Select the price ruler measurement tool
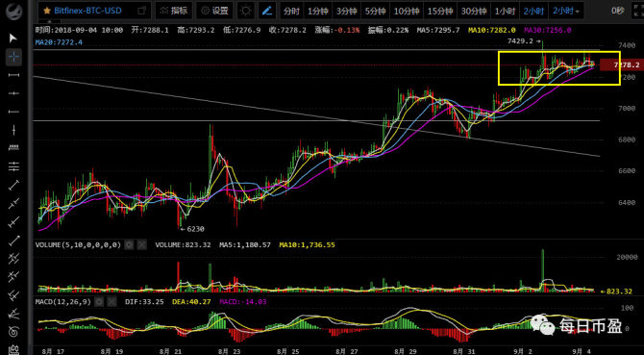The height and width of the screenshot is (355, 644). [x=13, y=148]
